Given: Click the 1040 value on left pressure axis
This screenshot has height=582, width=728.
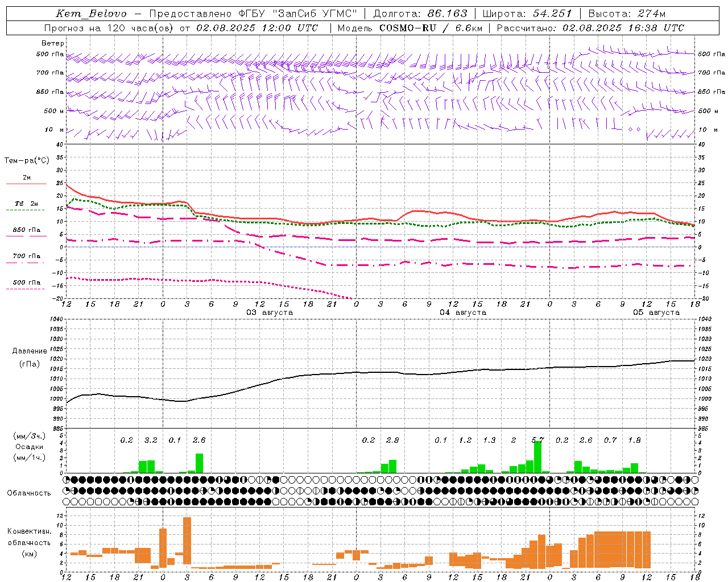Looking at the screenshot, I should tap(56, 319).
